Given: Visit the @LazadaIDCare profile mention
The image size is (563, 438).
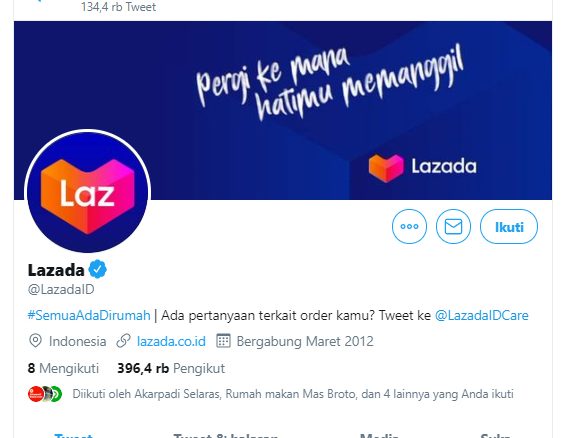Looking at the screenshot, I should click(x=481, y=315).
